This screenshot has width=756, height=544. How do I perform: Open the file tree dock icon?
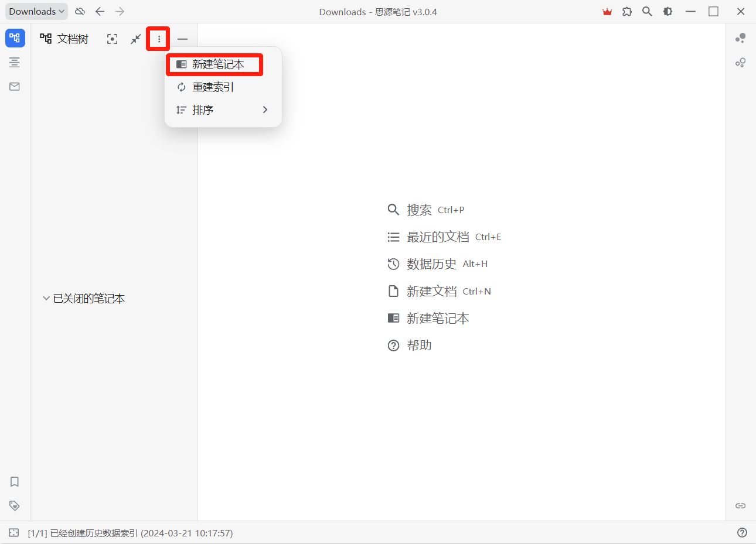point(15,38)
